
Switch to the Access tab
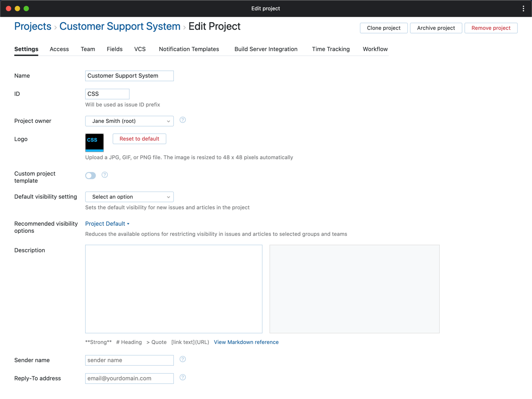pos(59,49)
